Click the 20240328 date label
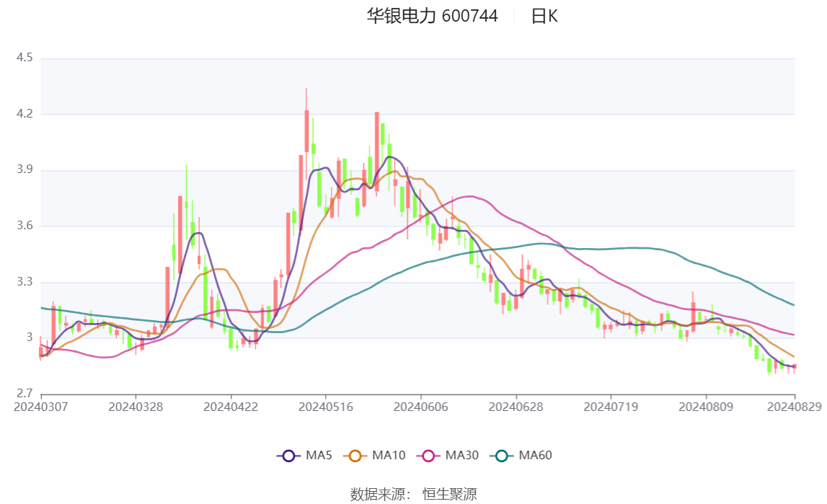This screenshot has height=504, width=827. click(136, 407)
